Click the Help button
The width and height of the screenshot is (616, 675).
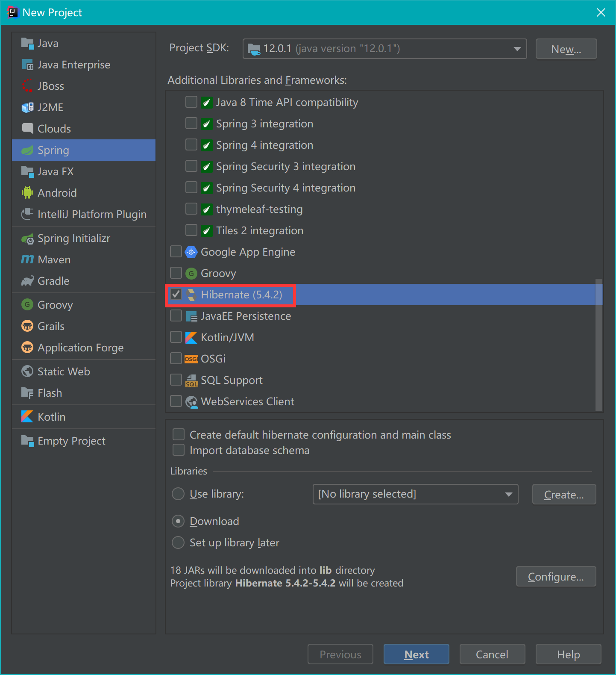[x=568, y=654]
